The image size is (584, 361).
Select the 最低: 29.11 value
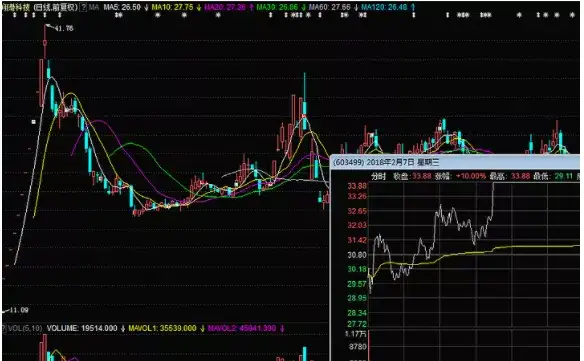click(x=553, y=176)
